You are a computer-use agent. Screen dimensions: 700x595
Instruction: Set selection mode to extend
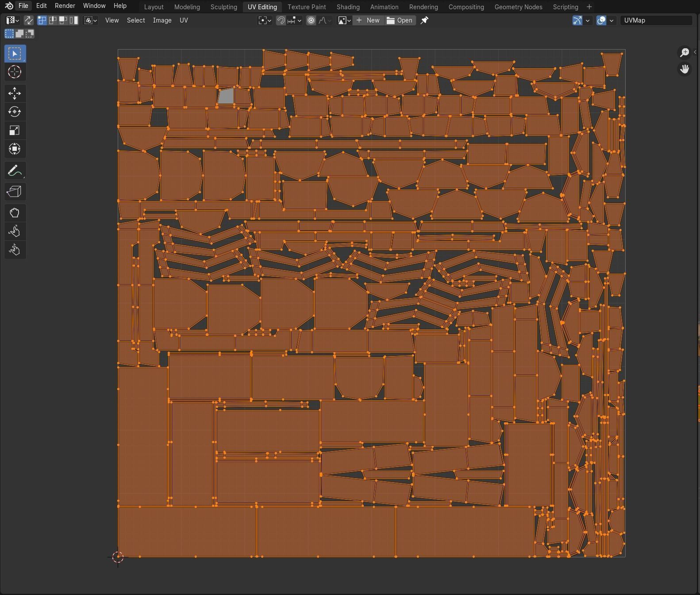19,34
